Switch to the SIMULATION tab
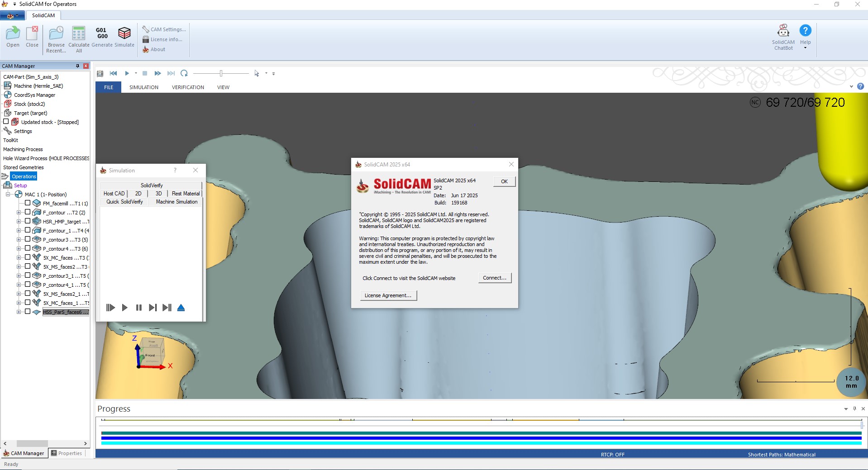The image size is (868, 470). (144, 87)
